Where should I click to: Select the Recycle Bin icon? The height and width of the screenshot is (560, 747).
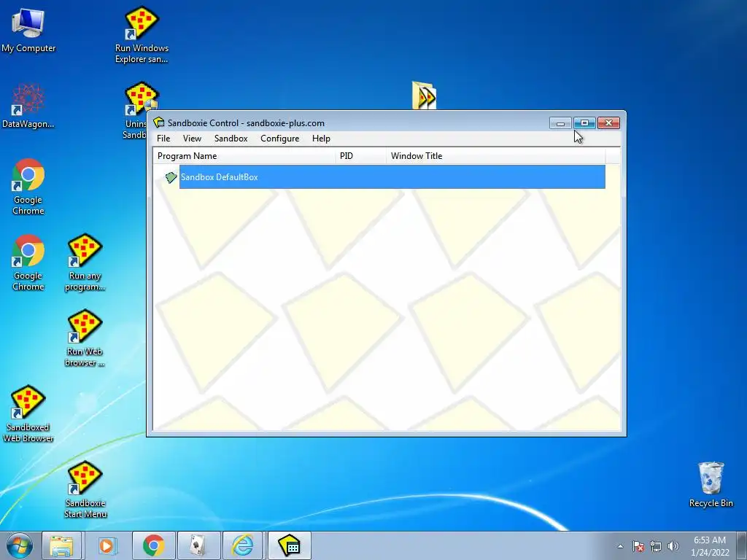click(711, 485)
